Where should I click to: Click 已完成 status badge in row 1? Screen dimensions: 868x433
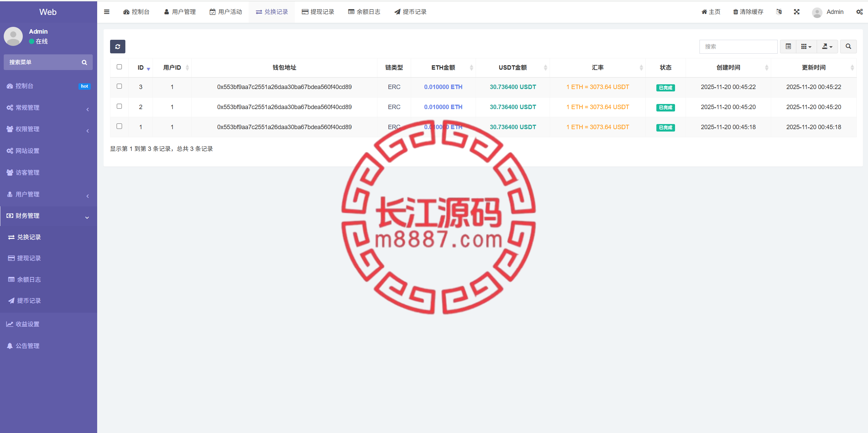(666, 127)
